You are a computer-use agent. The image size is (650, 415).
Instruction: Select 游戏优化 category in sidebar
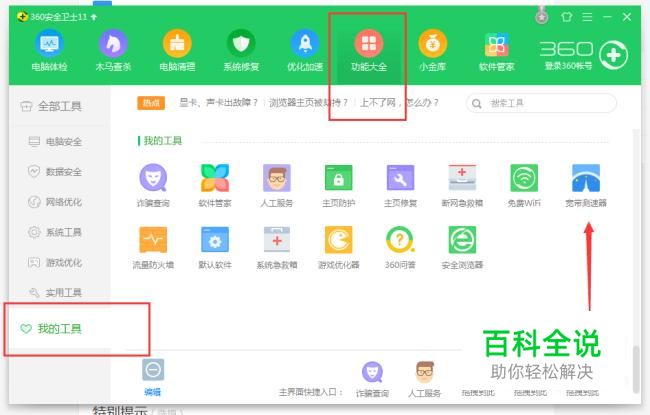(55, 262)
